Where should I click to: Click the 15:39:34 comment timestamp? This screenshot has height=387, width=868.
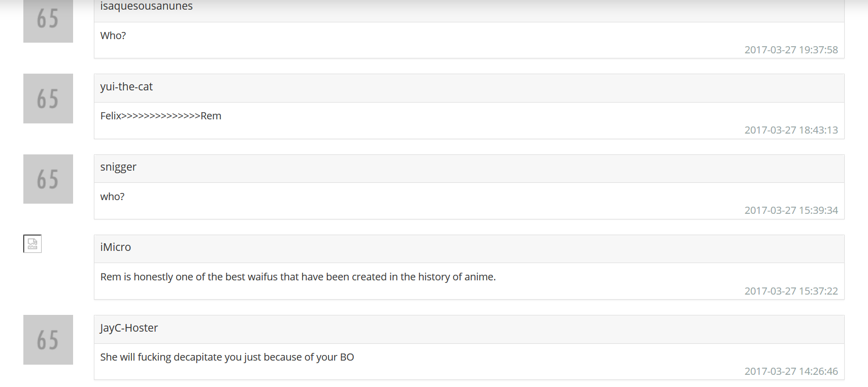click(x=791, y=210)
